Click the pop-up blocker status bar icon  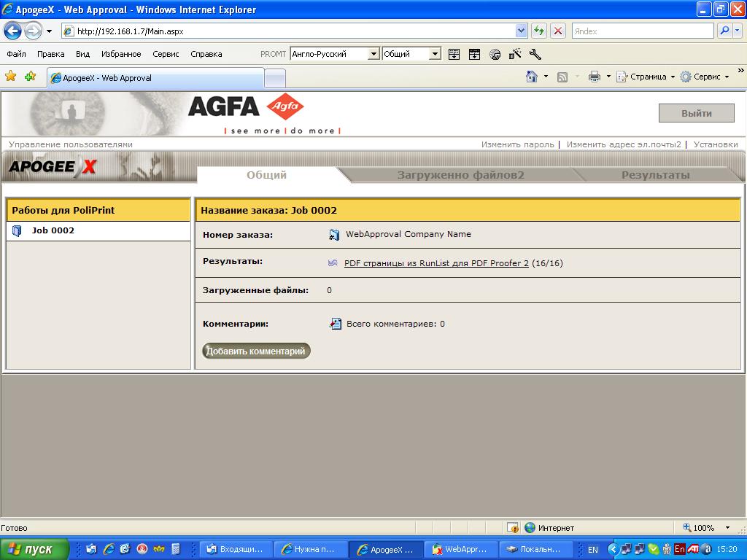point(513,528)
